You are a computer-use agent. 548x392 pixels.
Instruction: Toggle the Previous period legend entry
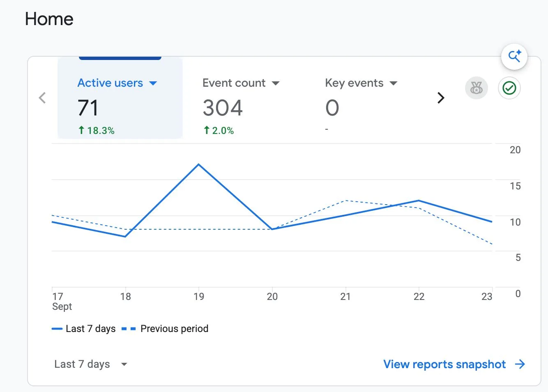coord(165,329)
